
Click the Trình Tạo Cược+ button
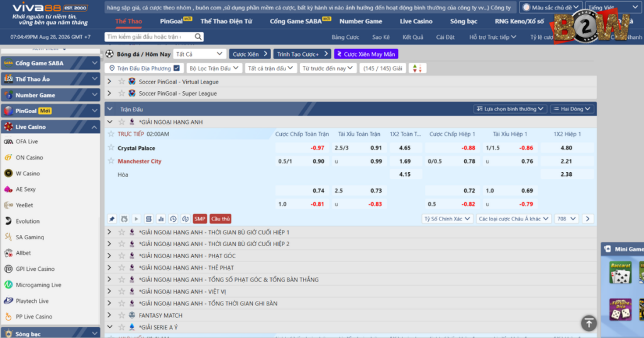(x=302, y=54)
